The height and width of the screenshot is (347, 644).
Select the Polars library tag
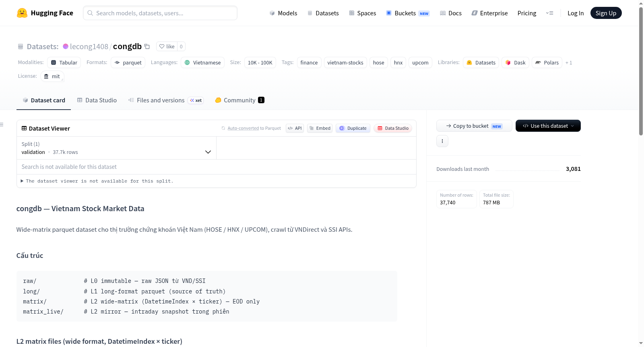[x=547, y=62]
